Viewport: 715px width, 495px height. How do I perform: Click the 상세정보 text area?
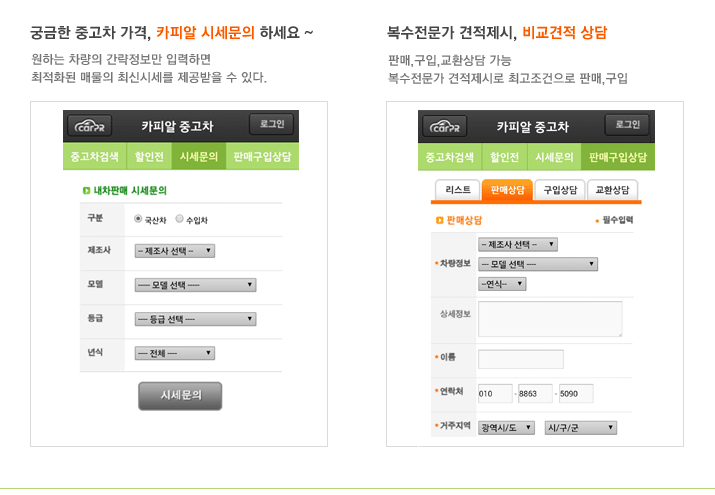coord(550,319)
